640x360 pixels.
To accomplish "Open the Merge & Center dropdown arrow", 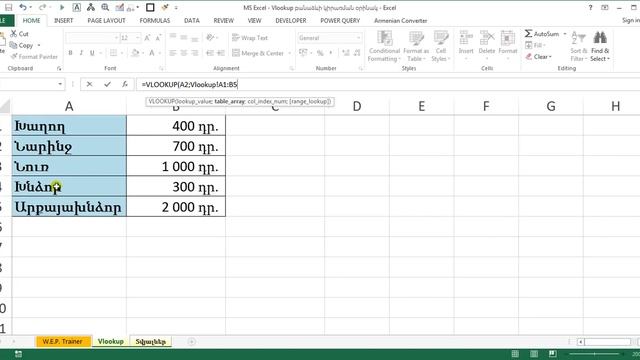I will coord(289,53).
